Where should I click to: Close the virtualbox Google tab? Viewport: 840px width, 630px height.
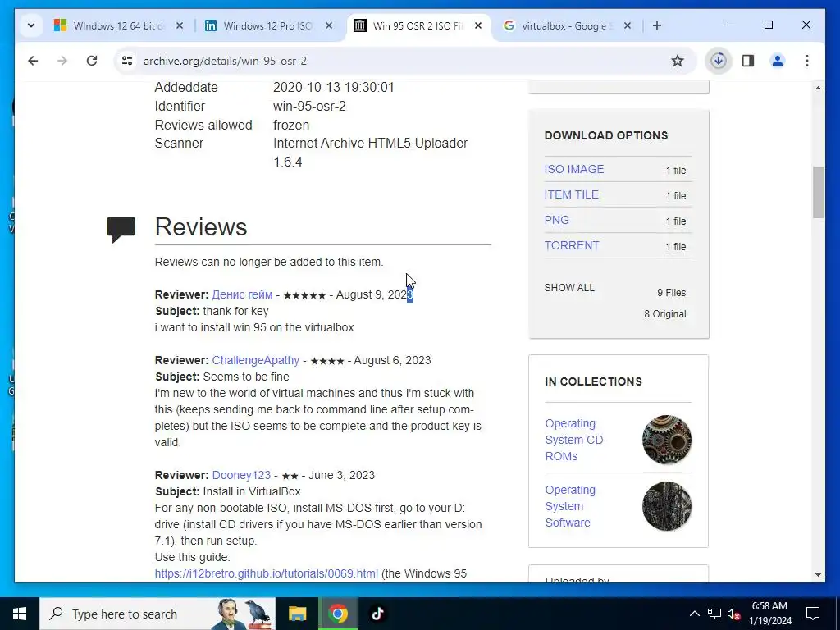[628, 25]
